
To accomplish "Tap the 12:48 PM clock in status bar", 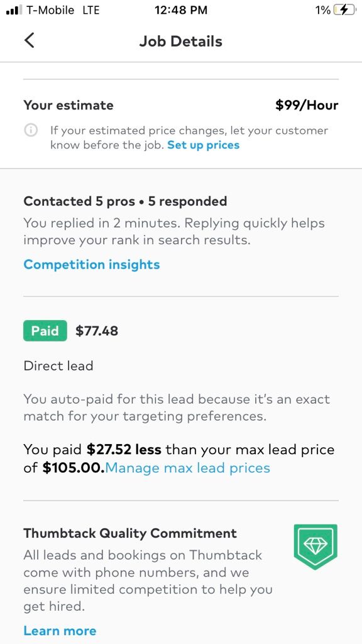I will point(181,10).
